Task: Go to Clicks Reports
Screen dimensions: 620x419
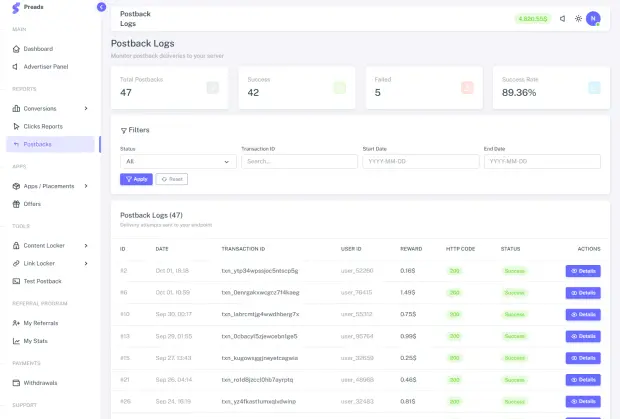Action: 50,126
